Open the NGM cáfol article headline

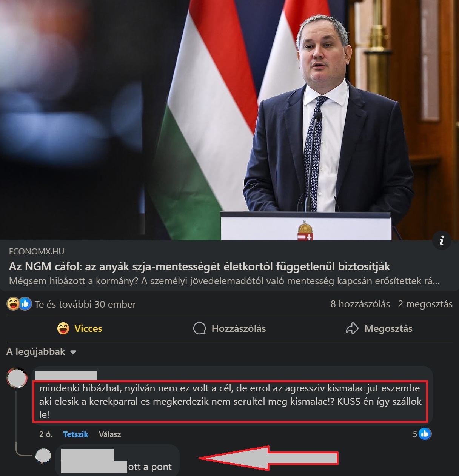pos(199,266)
